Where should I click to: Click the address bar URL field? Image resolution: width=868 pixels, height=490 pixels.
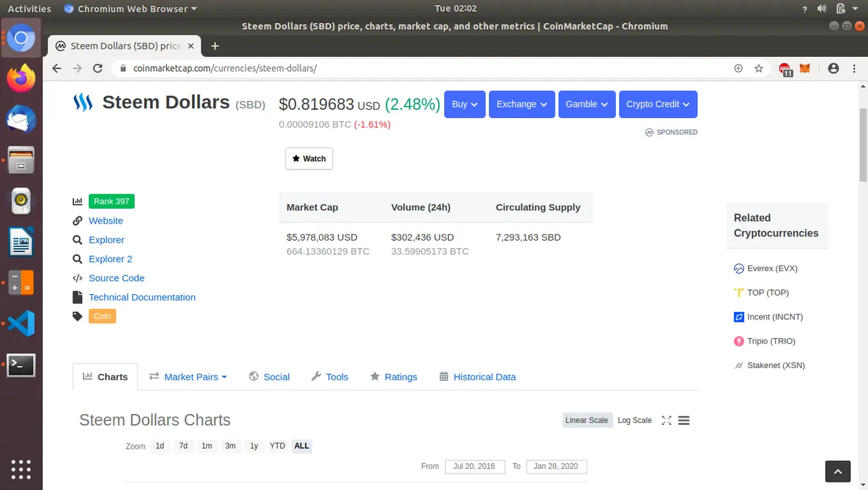pyautogui.click(x=420, y=68)
